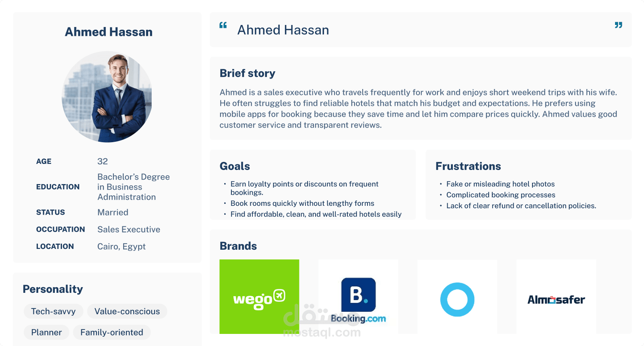Click the Almosafer brand logo
The image size is (644, 346).
click(x=556, y=300)
